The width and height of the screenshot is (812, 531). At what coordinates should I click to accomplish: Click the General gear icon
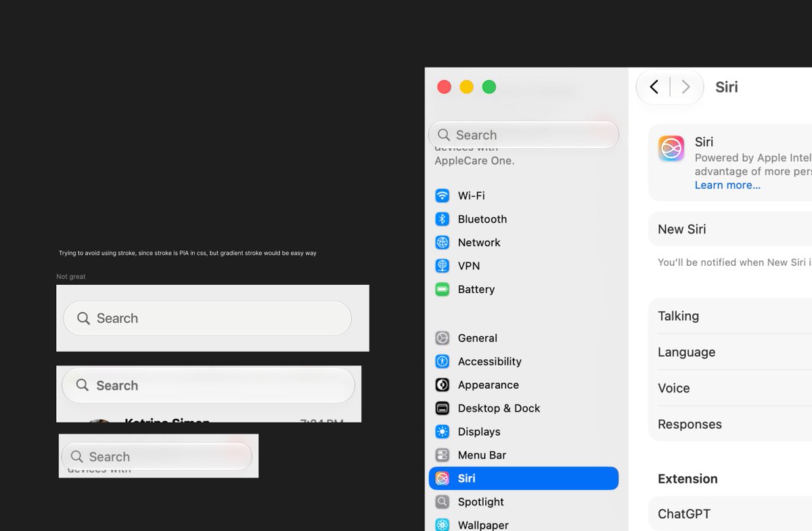[443, 338]
